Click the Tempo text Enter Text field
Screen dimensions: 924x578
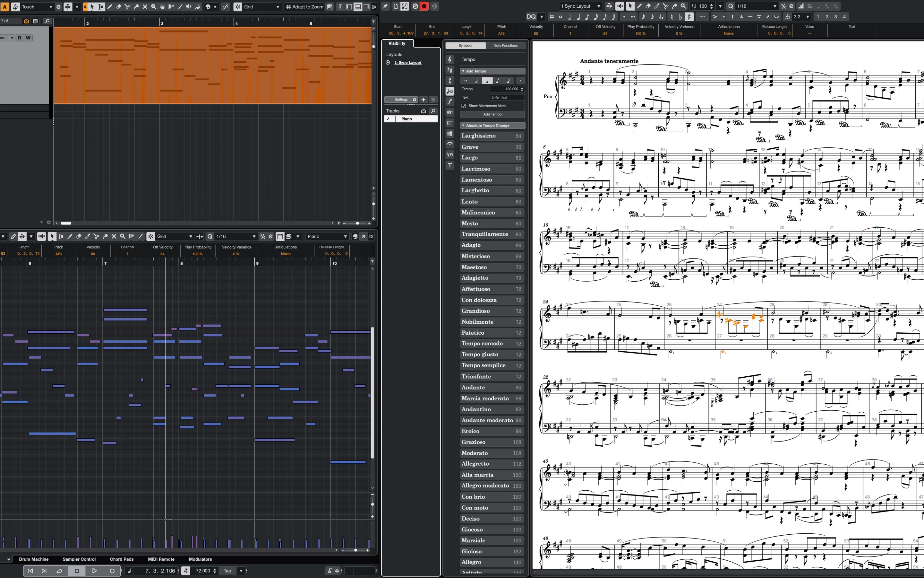(x=507, y=98)
